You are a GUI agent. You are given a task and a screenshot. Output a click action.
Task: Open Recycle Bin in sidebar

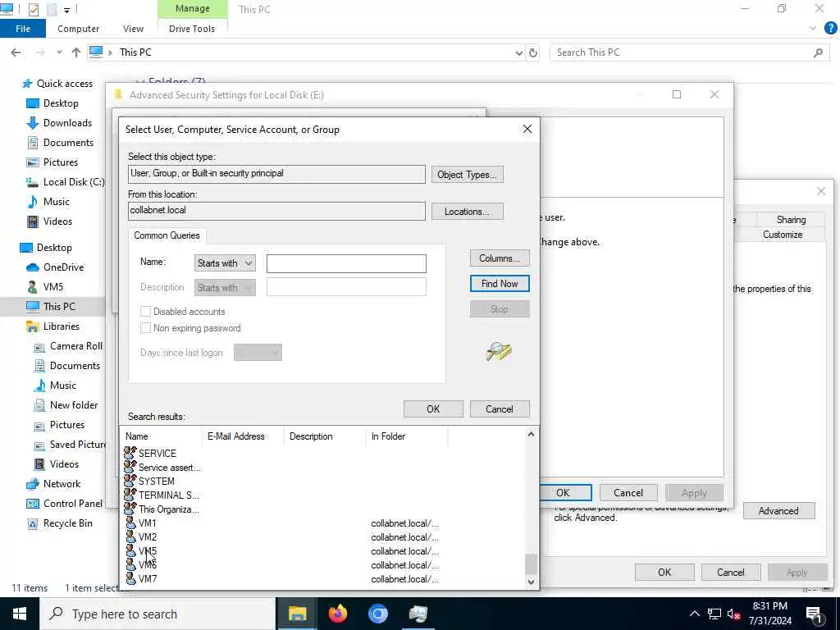(x=67, y=523)
